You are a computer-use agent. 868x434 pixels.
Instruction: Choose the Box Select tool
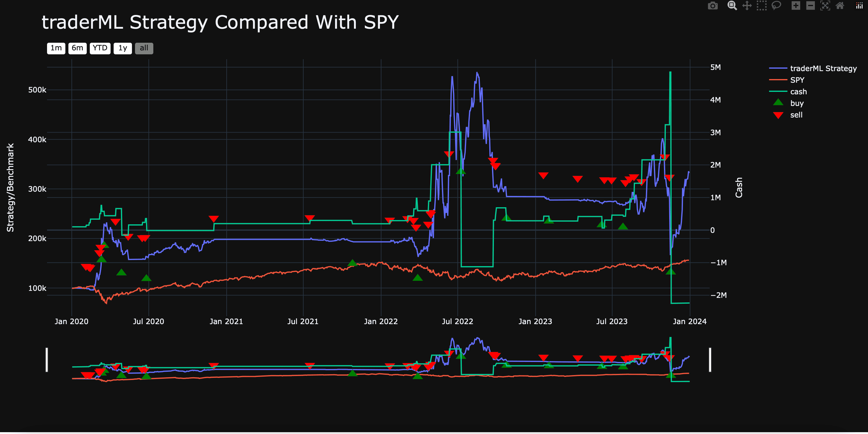pyautogui.click(x=761, y=6)
